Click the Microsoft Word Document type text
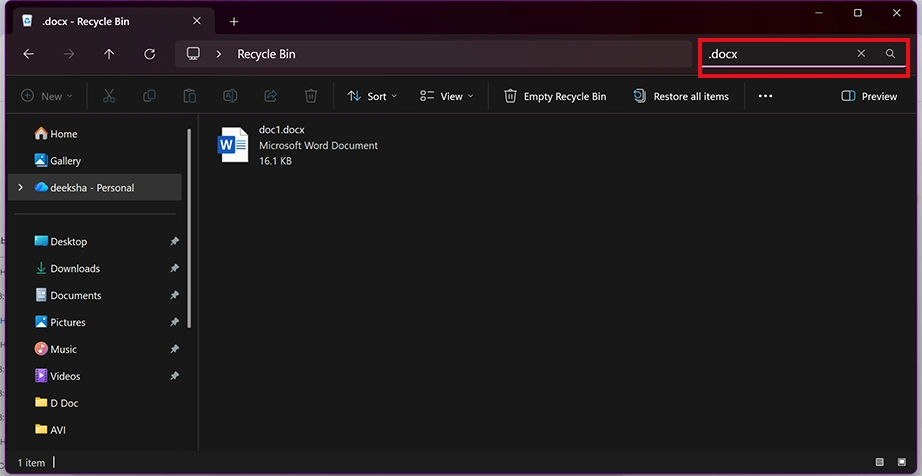This screenshot has width=922, height=476. [x=319, y=145]
